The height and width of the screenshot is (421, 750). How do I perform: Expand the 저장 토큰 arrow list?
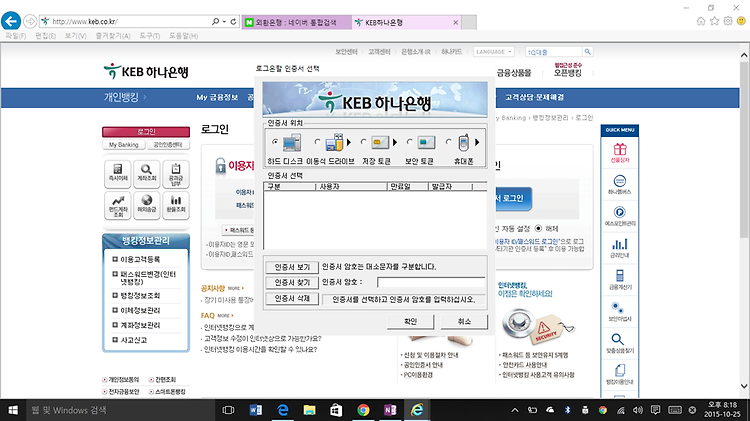pos(395,142)
